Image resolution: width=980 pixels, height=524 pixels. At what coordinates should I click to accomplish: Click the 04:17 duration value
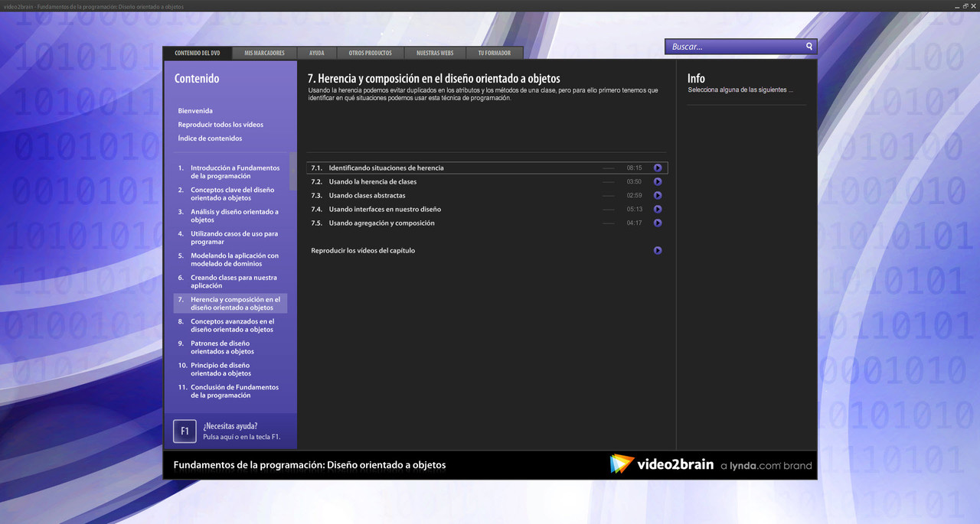point(634,223)
